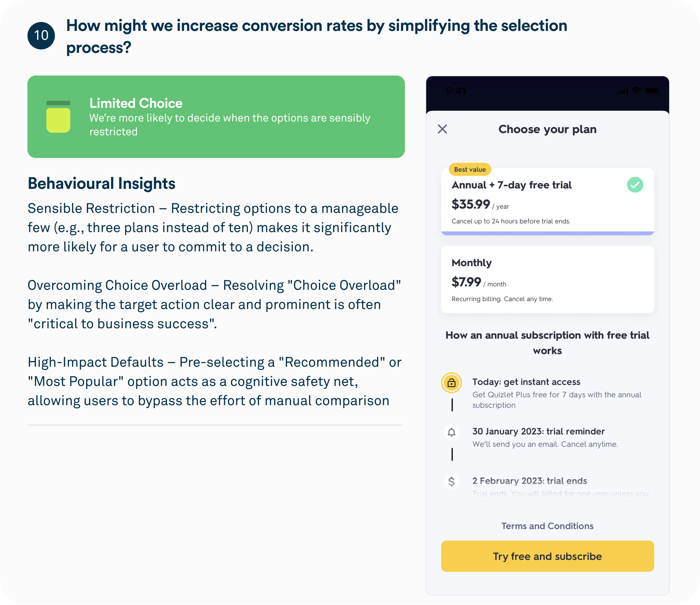Click the Behavioural Insights heading
Image resolution: width=700 pixels, height=605 pixels.
coord(101,184)
